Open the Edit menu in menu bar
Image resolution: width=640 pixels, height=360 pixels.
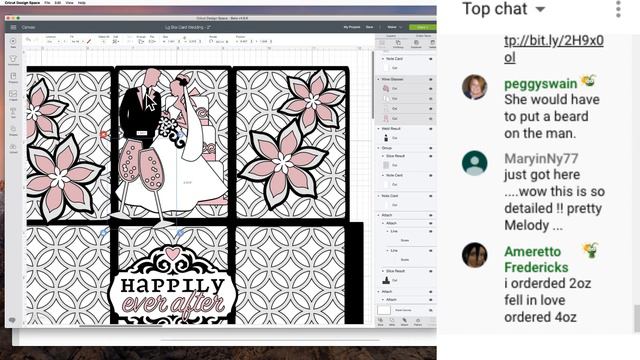tap(58, 2)
